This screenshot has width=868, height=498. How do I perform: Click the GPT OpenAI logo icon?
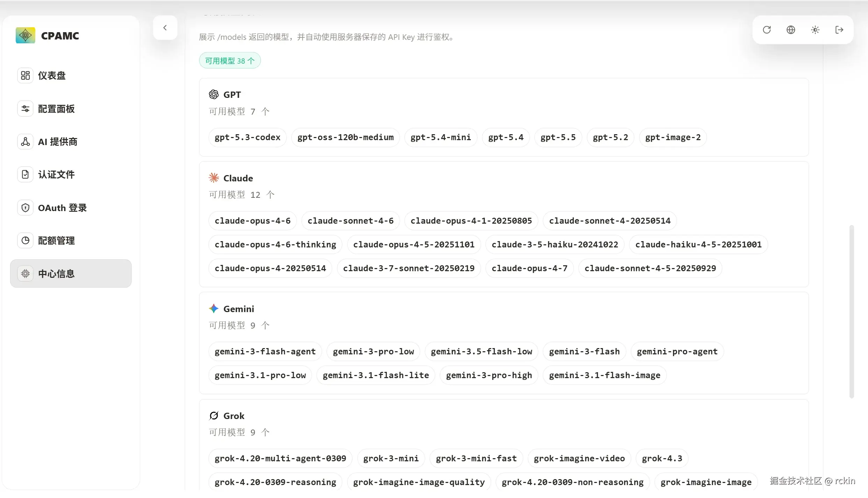(214, 94)
